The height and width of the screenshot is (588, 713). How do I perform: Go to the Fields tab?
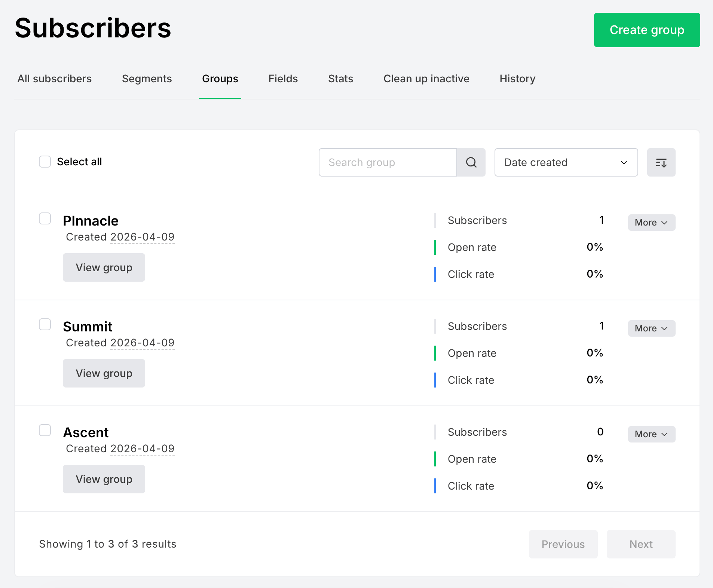pyautogui.click(x=283, y=79)
